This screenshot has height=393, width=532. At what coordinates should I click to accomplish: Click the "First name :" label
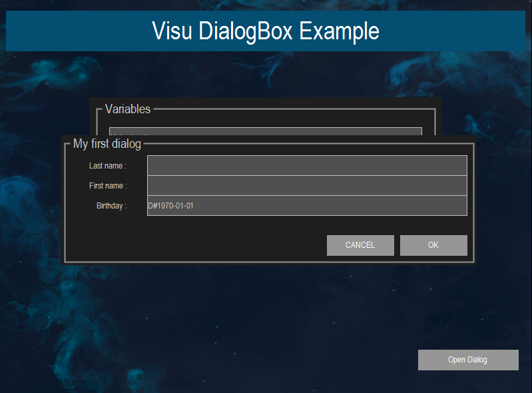[x=108, y=186]
